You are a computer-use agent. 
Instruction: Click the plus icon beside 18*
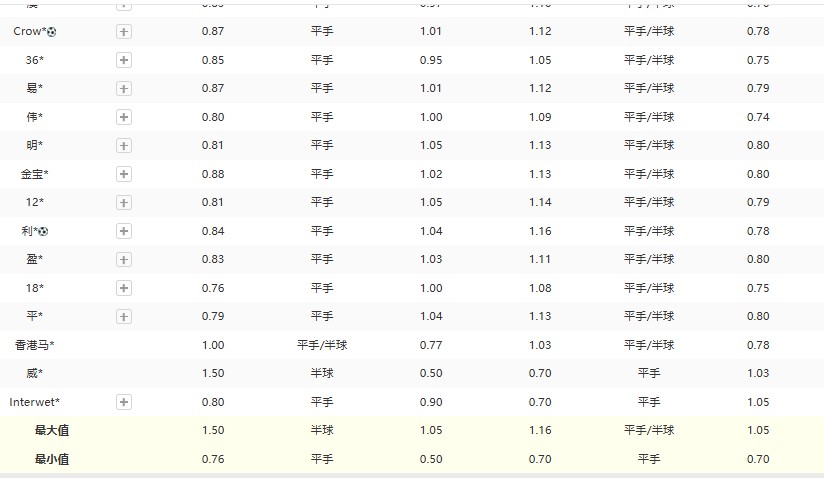(124, 288)
